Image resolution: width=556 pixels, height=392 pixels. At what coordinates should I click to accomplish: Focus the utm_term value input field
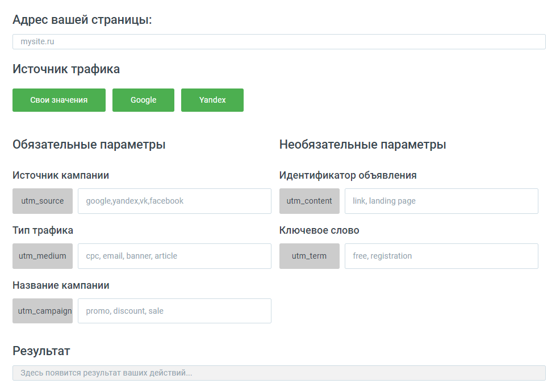[441, 256]
